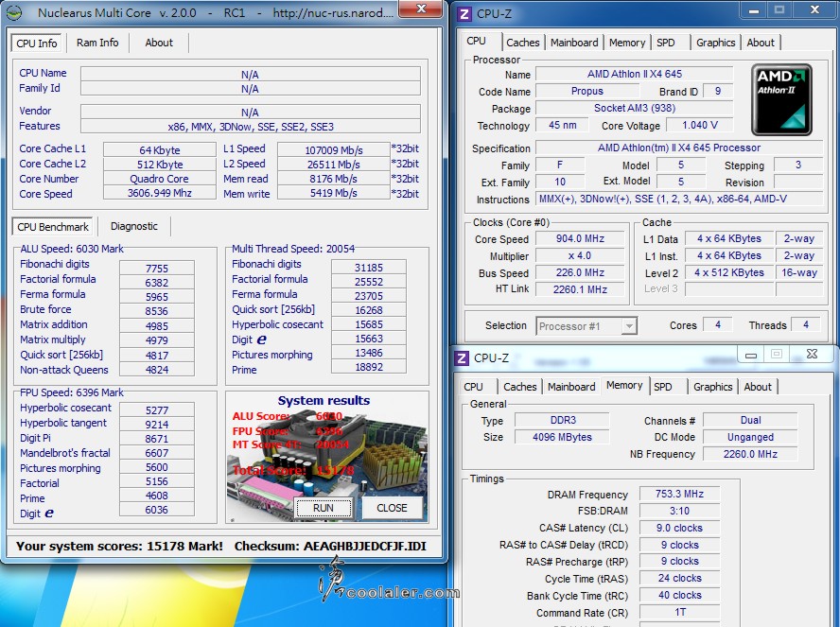Click the CPU-Z icon in the processor window title bar
This screenshot has width=840, height=627.
click(464, 14)
